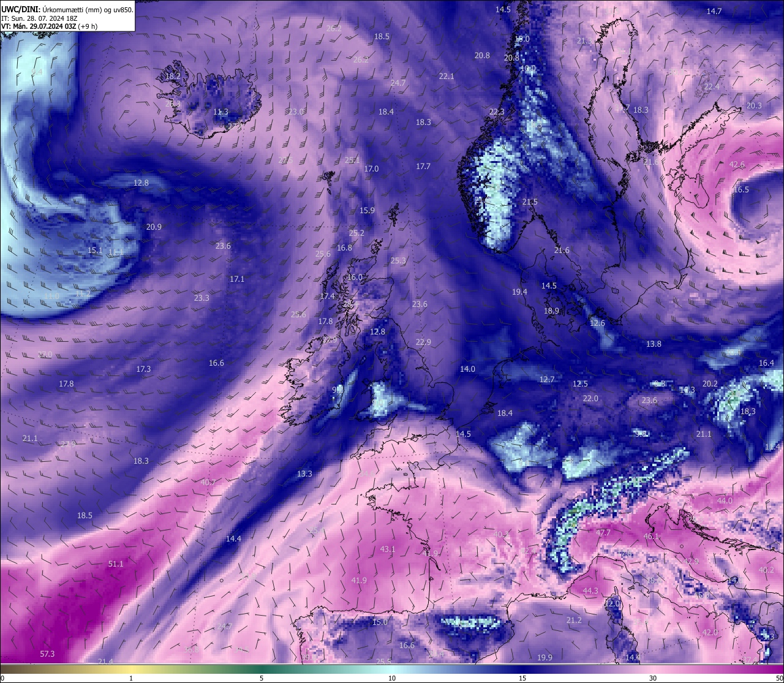The width and height of the screenshot is (784, 683).
Task: Click the 42.6 value label
Action: click(737, 164)
